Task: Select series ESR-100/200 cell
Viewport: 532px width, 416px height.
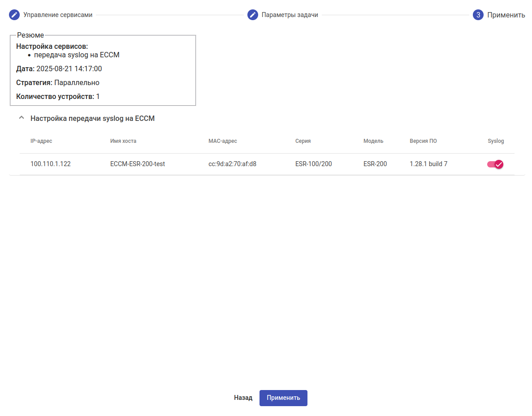Action: pyautogui.click(x=313, y=164)
